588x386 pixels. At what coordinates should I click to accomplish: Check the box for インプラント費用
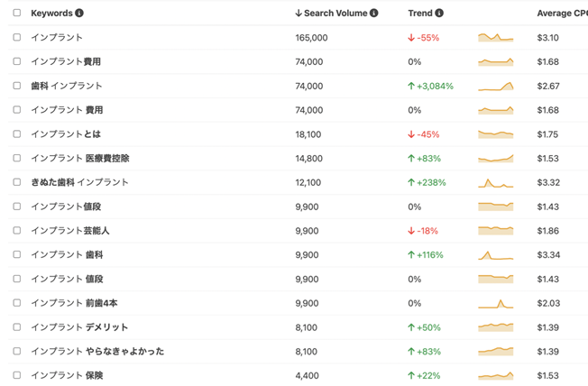click(x=17, y=61)
